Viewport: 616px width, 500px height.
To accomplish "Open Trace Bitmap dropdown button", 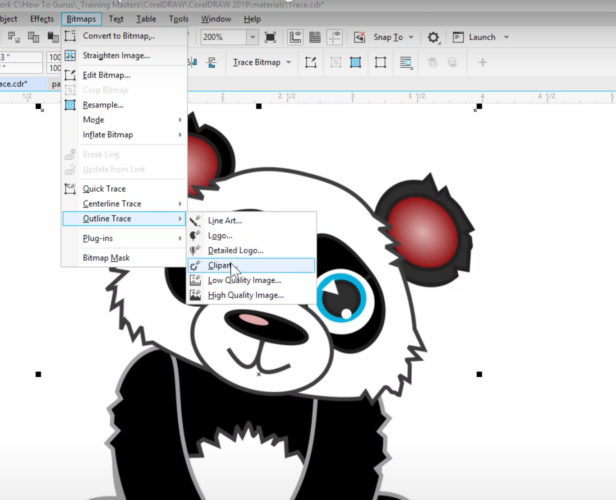I will coord(262,62).
